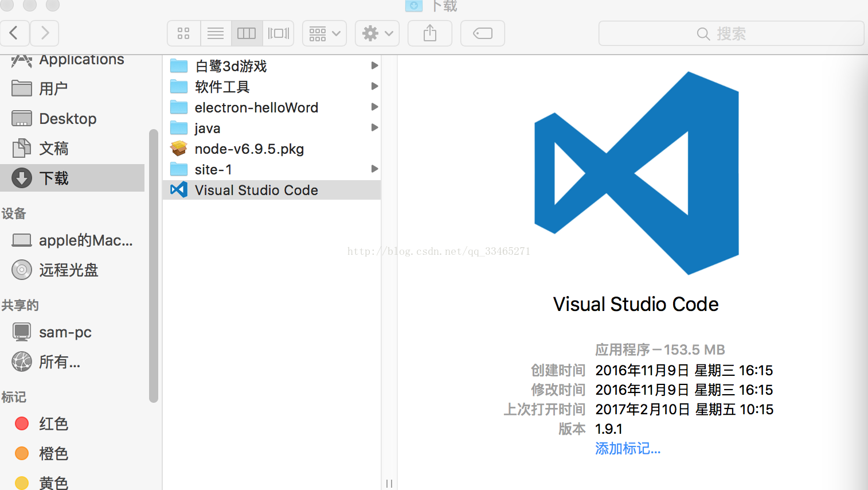Switch to column view
This screenshot has height=490, width=868.
tap(247, 33)
